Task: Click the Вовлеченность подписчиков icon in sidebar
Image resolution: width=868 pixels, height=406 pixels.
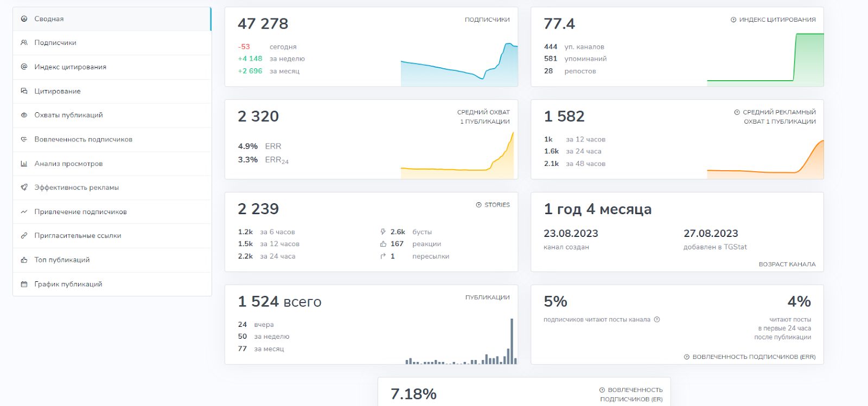Action: point(24,139)
